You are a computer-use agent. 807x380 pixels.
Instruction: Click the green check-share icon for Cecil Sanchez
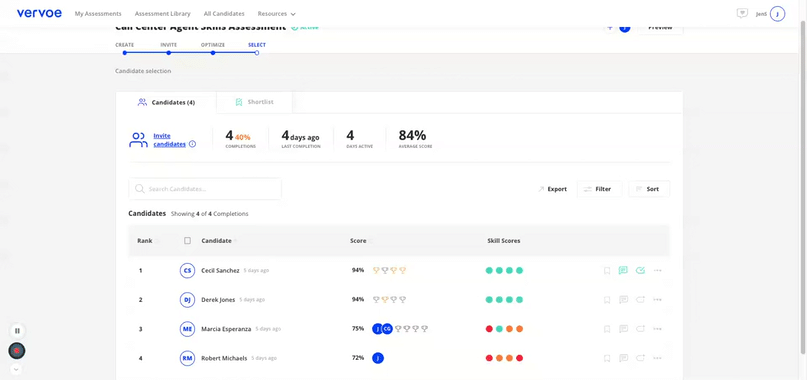(640, 270)
